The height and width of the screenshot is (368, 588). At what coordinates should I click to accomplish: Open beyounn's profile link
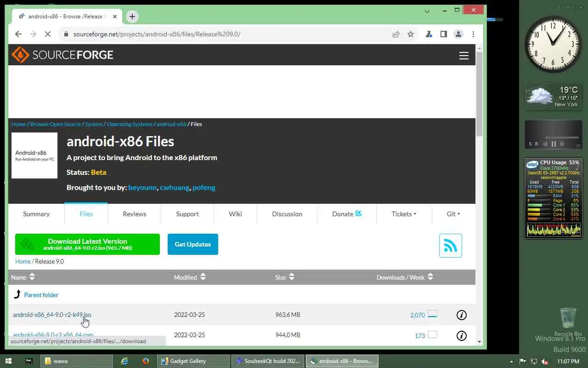pyautogui.click(x=142, y=187)
